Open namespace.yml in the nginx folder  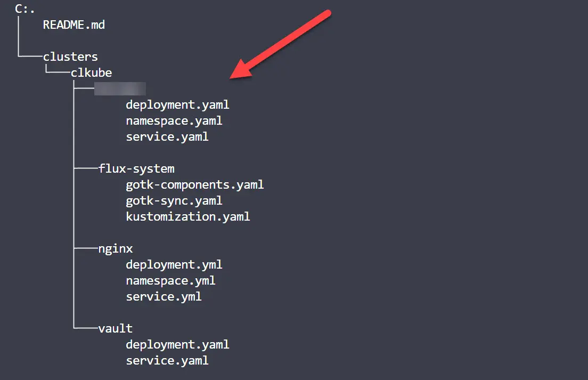[x=170, y=280]
